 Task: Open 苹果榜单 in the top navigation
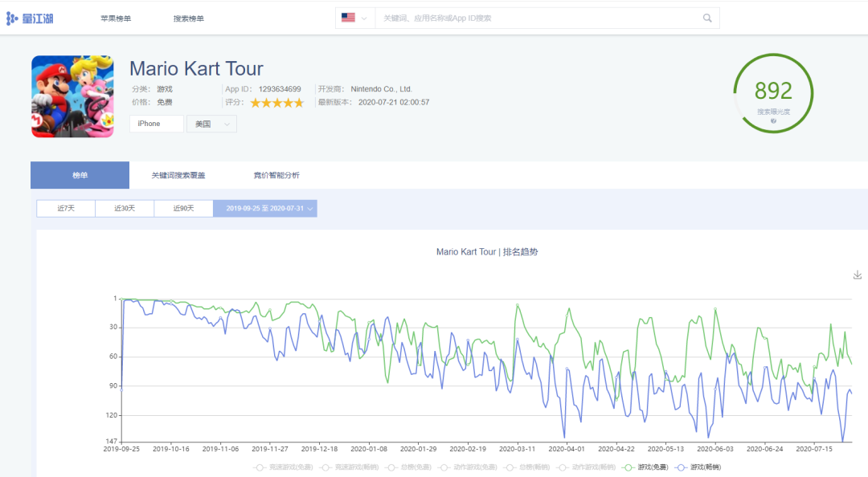[116, 18]
